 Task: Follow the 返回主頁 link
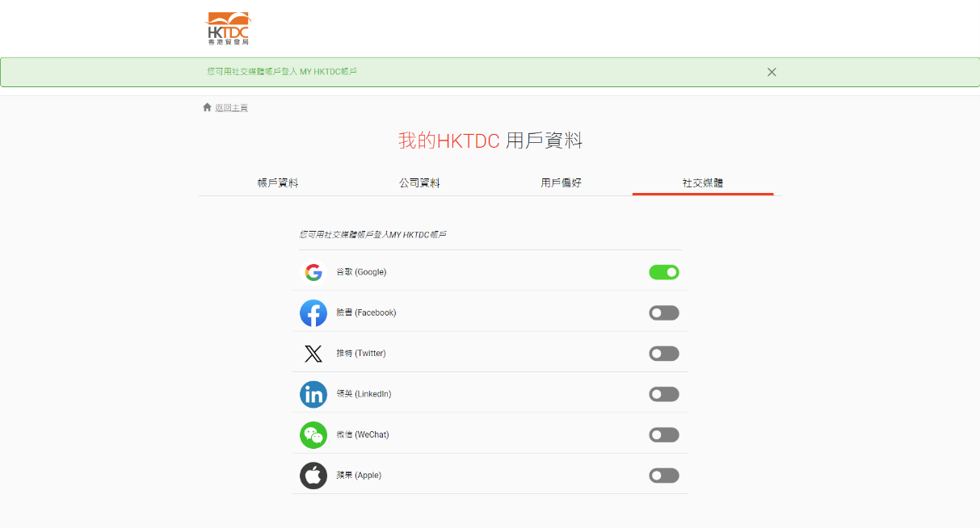coord(231,108)
